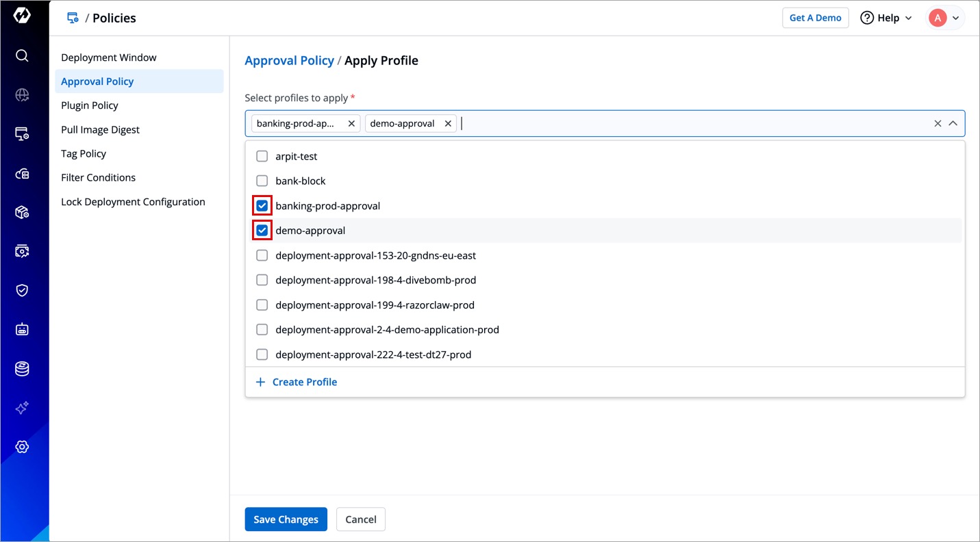Open the user avatar account dropdown
Viewport: 980px width, 542px height.
click(x=945, y=18)
